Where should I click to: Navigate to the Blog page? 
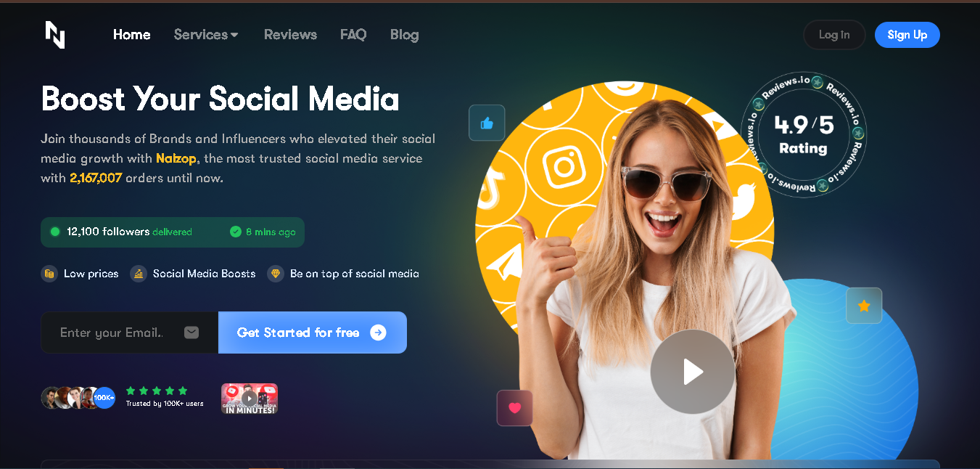tap(404, 35)
